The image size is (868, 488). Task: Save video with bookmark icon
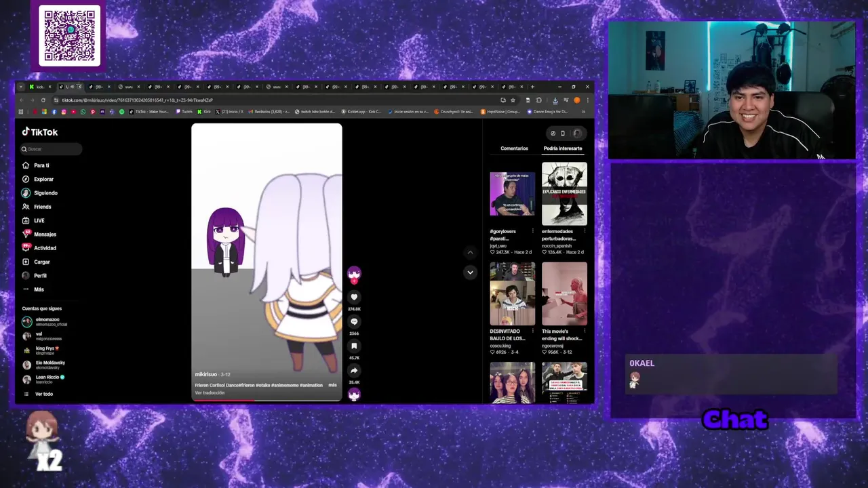[354, 346]
